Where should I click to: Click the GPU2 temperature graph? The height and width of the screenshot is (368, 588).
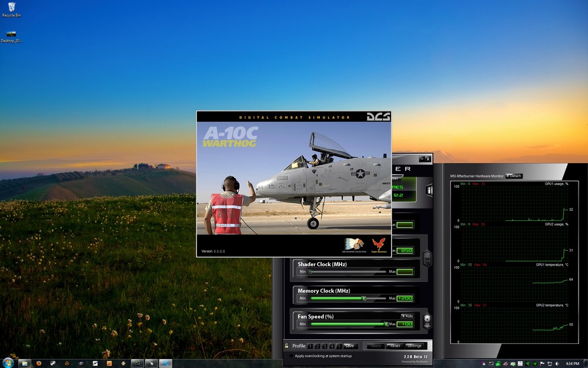point(514,324)
